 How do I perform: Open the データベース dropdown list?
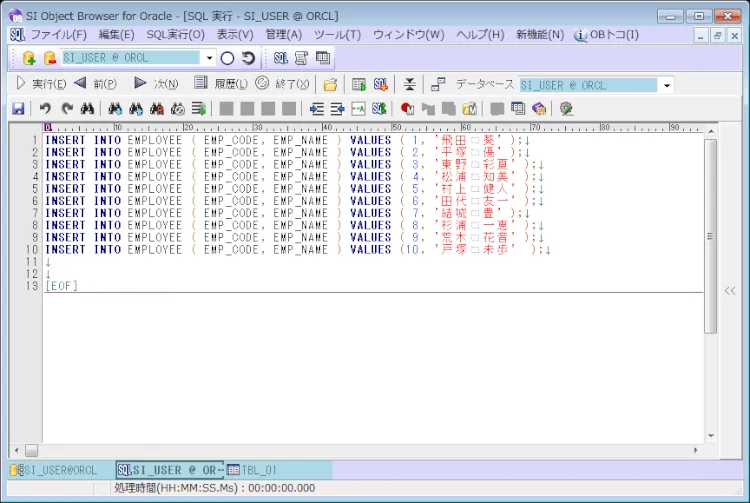point(666,85)
